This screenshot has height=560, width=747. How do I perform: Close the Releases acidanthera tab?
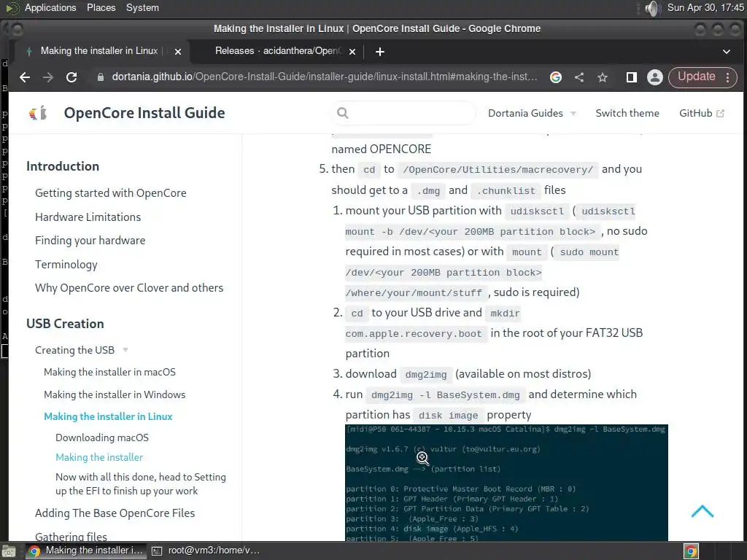tap(352, 52)
